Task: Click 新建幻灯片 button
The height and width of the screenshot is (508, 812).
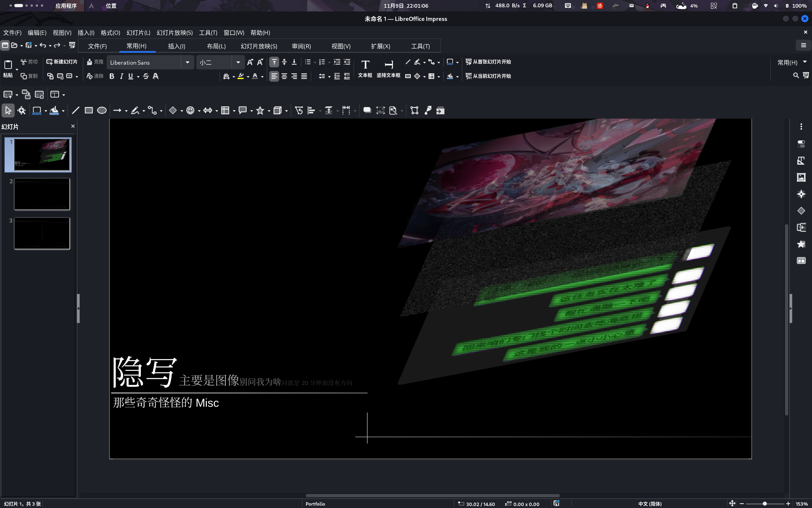Action: pos(62,62)
